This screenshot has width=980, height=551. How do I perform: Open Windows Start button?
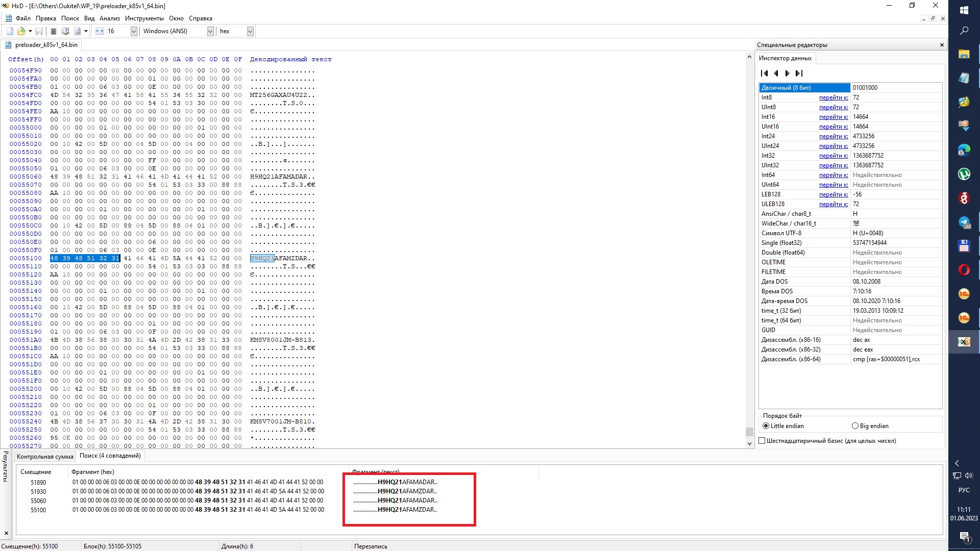(x=964, y=10)
